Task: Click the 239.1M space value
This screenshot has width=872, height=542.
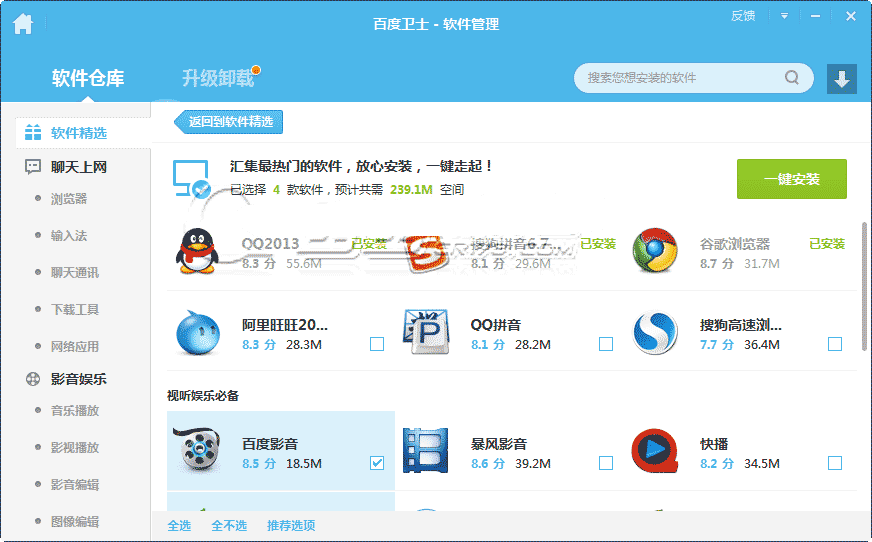Action: (x=412, y=190)
